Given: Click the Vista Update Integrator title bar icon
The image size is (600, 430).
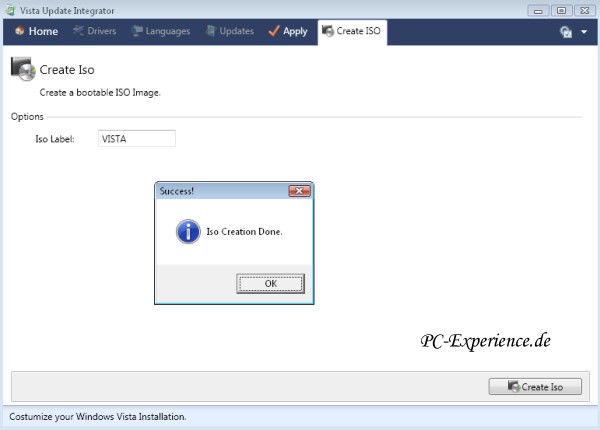Looking at the screenshot, I should click(x=10, y=10).
